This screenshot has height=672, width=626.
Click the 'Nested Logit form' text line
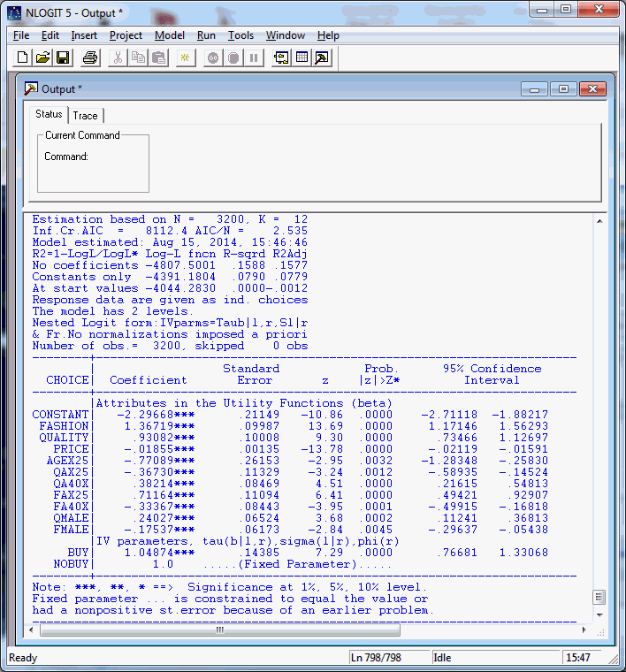click(x=170, y=323)
